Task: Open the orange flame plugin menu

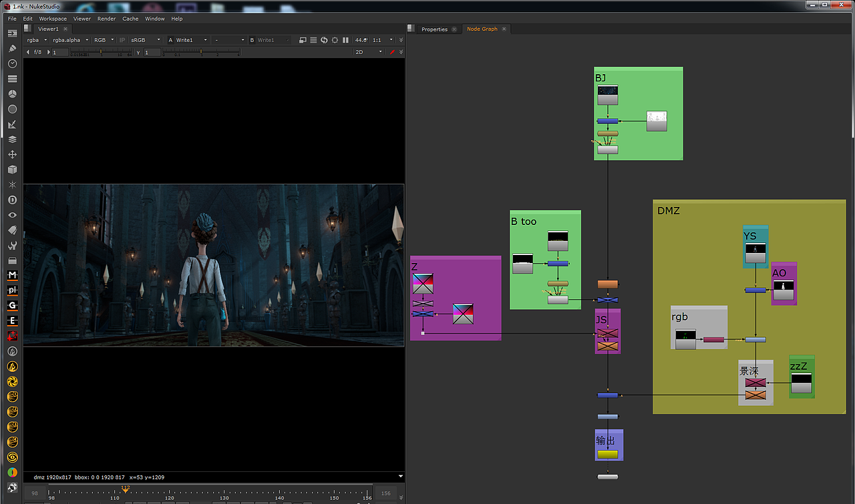Action: coord(12,366)
